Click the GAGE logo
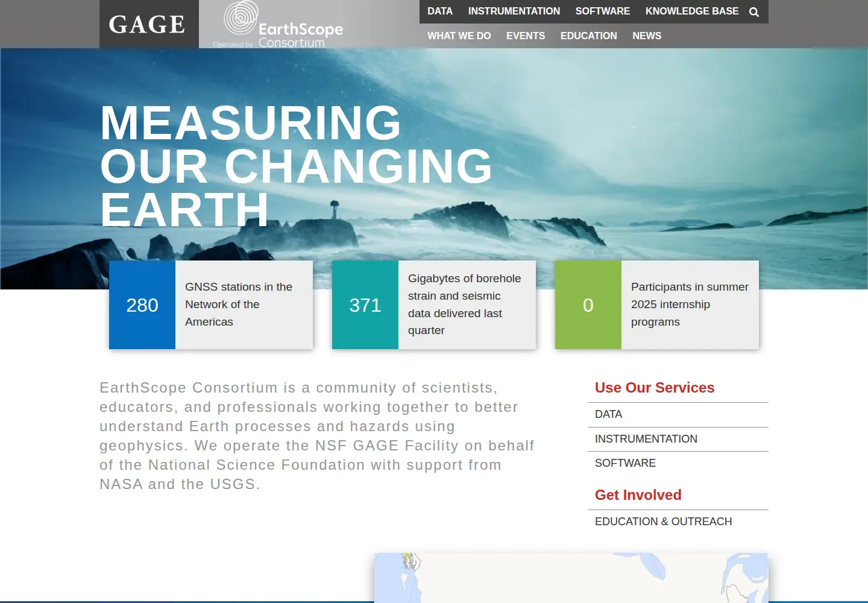The width and height of the screenshot is (868, 603). (149, 24)
